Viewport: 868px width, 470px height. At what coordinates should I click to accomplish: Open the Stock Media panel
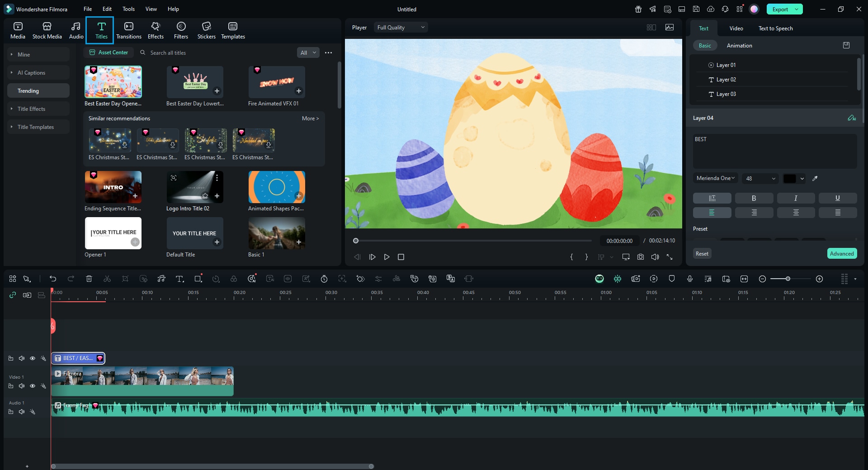click(x=47, y=30)
